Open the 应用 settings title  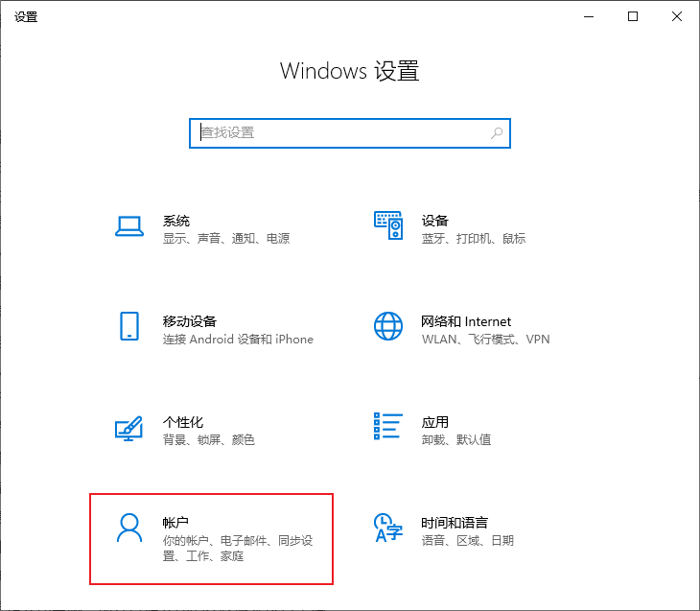tap(435, 422)
